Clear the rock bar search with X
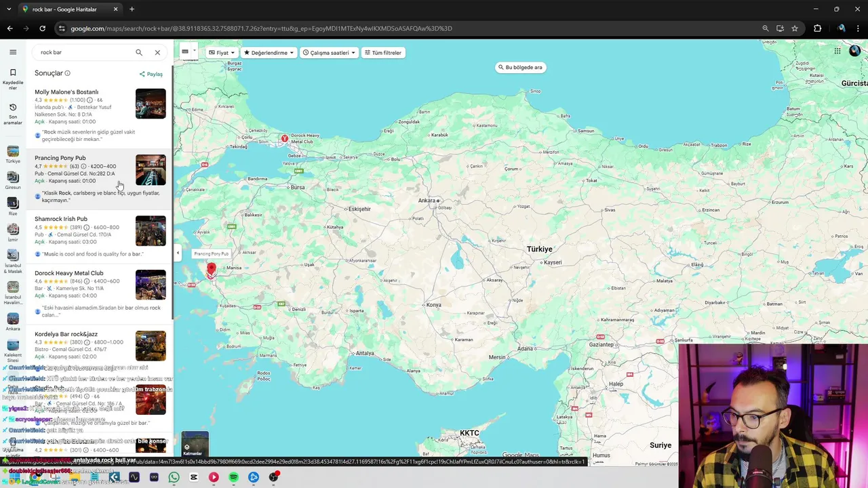This screenshot has width=868, height=488. [x=157, y=52]
